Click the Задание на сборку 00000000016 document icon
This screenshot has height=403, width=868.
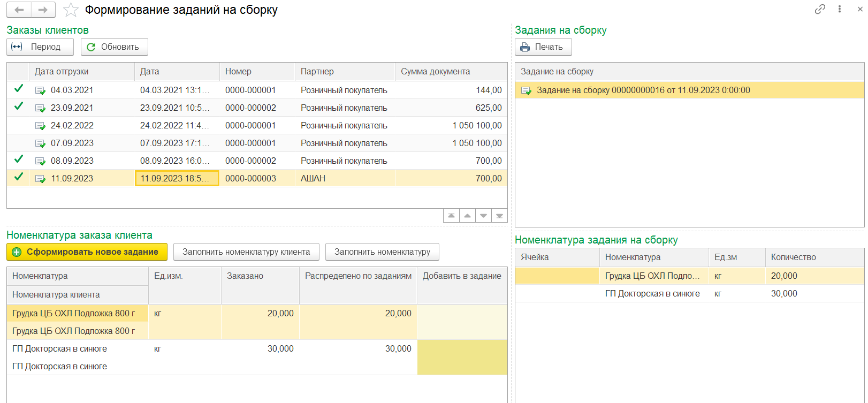point(526,90)
